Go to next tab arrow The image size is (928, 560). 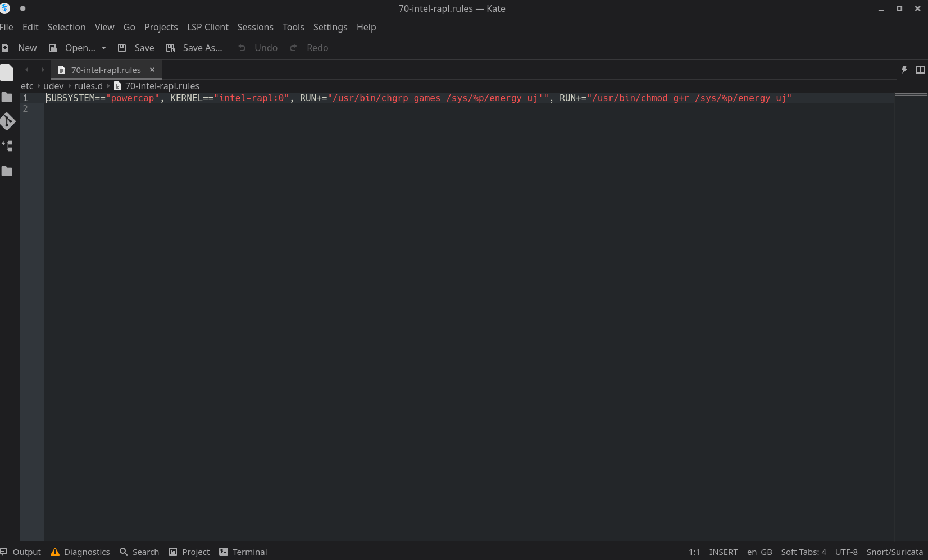point(42,70)
